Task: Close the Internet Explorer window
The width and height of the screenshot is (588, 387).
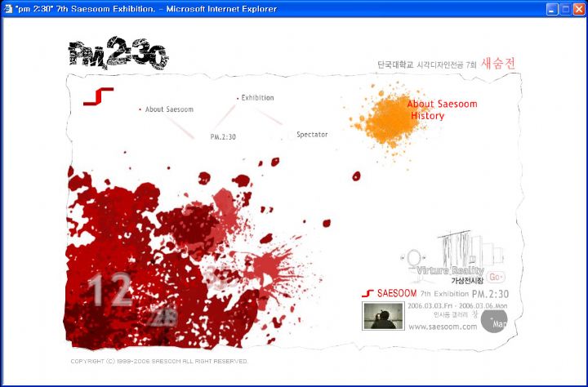Action: click(579, 9)
